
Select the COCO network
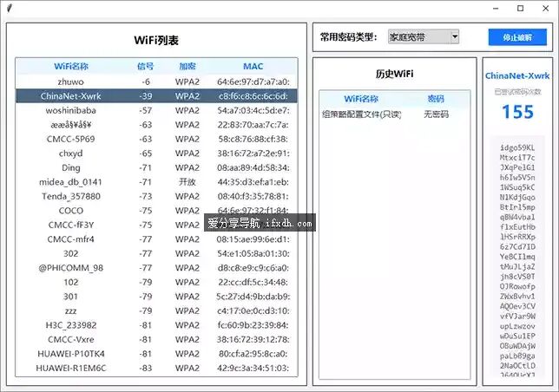(x=156, y=211)
